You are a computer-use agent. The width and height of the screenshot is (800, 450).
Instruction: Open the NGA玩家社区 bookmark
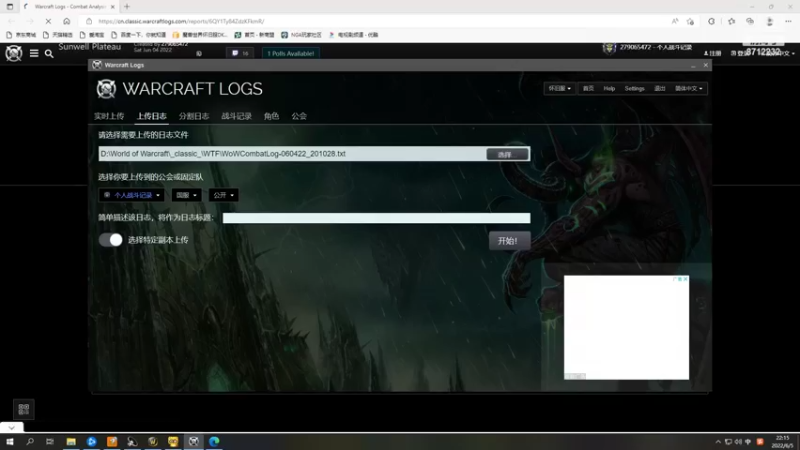coord(302,35)
